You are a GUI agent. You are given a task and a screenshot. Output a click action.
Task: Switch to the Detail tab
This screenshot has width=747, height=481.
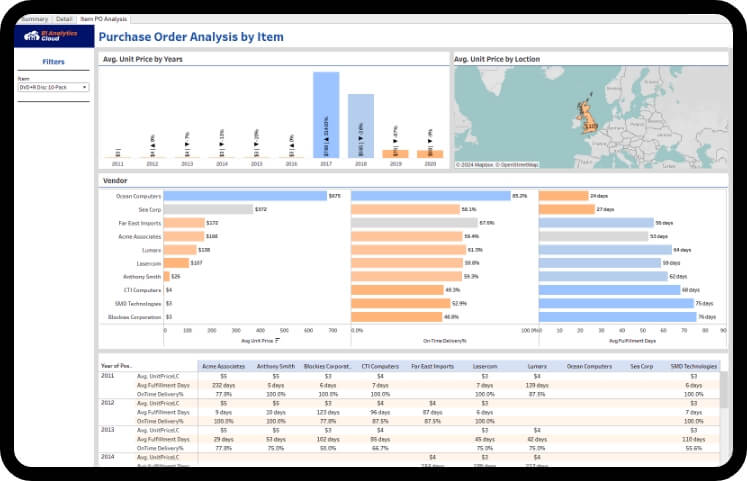tap(64, 19)
